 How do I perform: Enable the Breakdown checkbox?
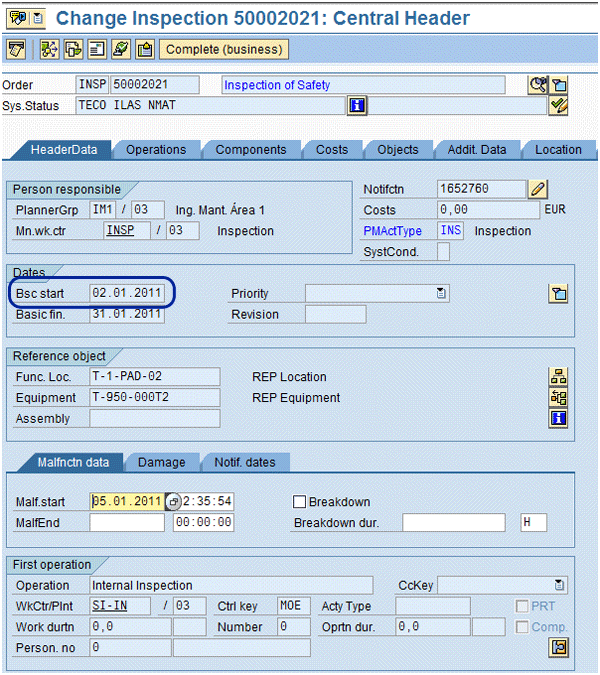coord(299,502)
